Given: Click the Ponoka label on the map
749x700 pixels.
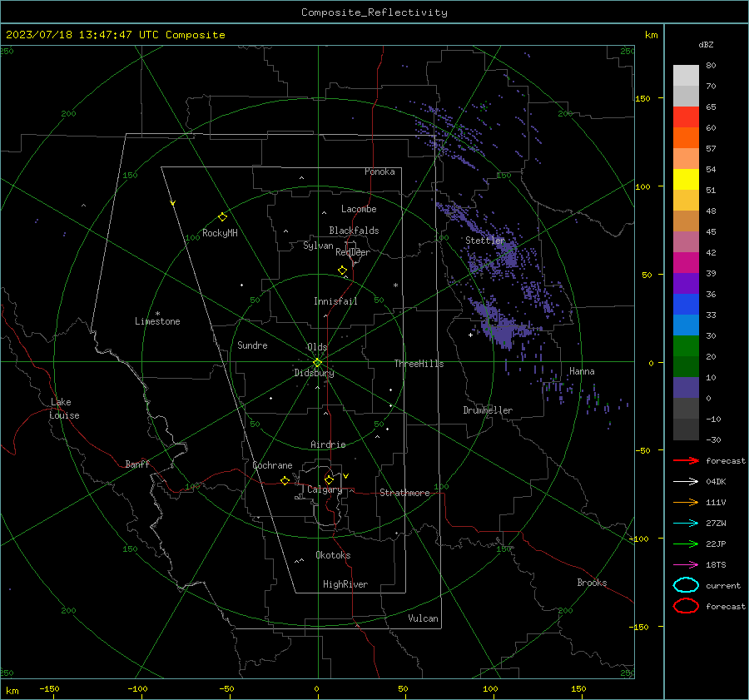Looking at the screenshot, I should coord(379,171).
